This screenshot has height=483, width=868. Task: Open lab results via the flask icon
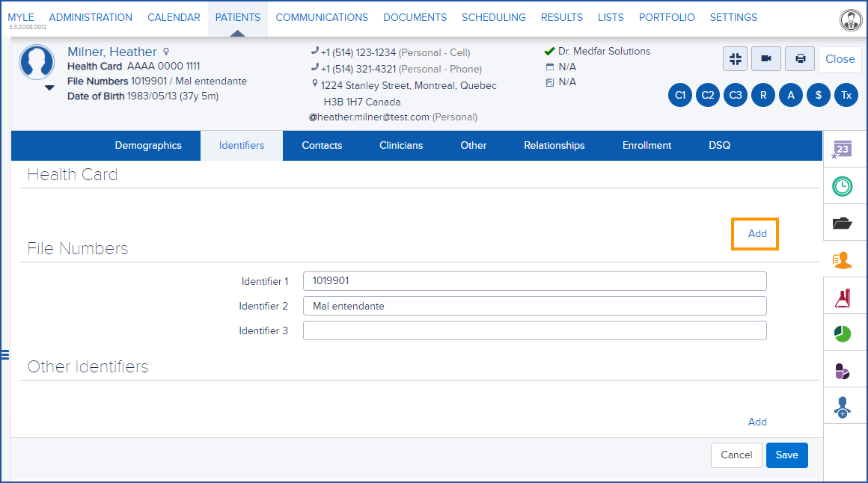pos(845,295)
